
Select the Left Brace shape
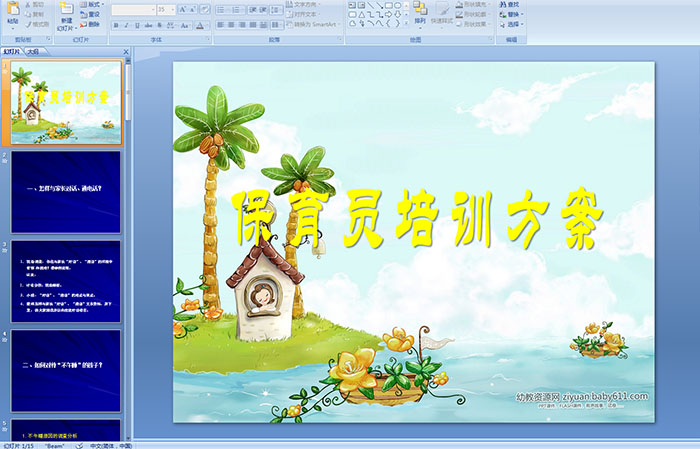pyautogui.click(x=388, y=23)
